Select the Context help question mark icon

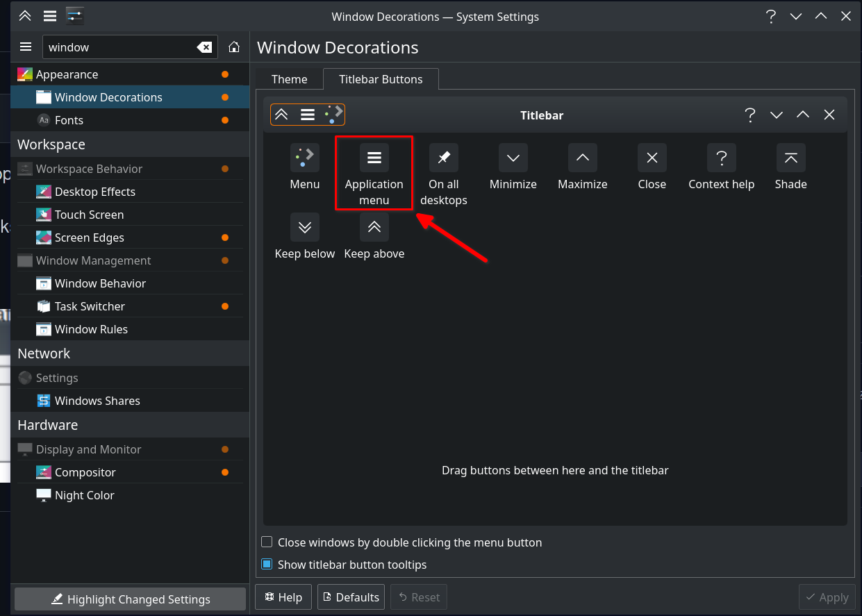(x=722, y=158)
